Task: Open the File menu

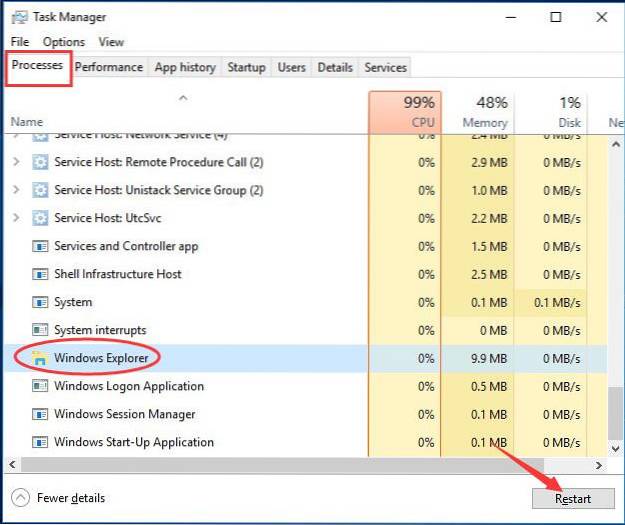Action: 20,41
